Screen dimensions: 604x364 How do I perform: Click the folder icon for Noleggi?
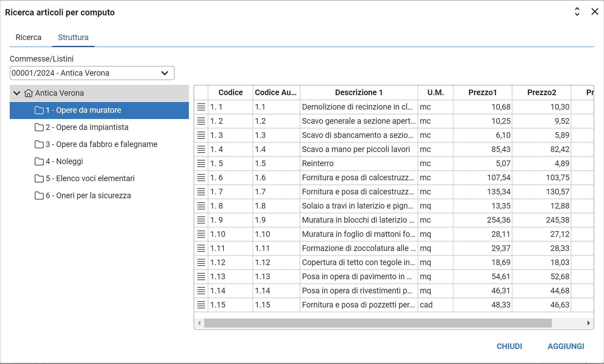(39, 161)
